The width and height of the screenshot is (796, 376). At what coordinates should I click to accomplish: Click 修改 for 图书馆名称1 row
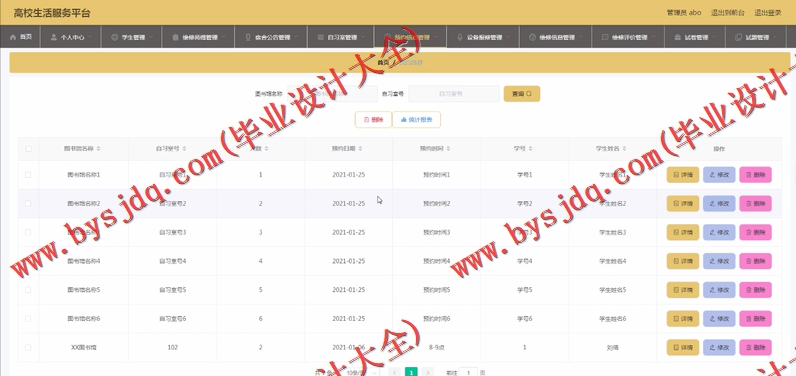tap(719, 175)
